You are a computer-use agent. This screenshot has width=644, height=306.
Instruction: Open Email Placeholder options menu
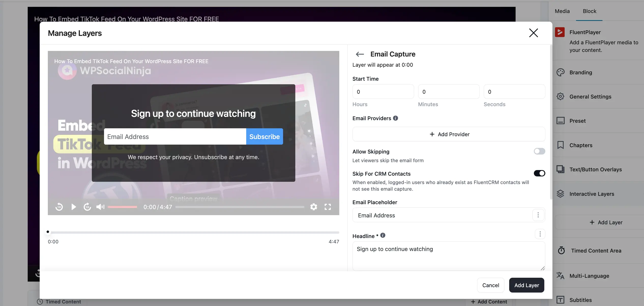(538, 215)
